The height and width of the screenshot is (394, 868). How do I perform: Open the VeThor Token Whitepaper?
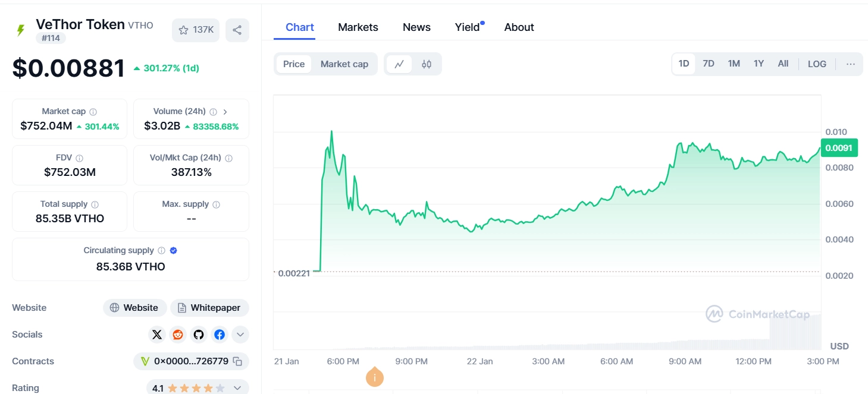(209, 308)
